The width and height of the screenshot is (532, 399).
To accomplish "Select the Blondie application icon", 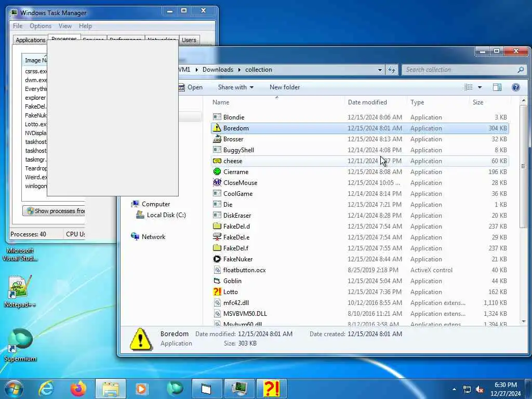I will click(217, 117).
